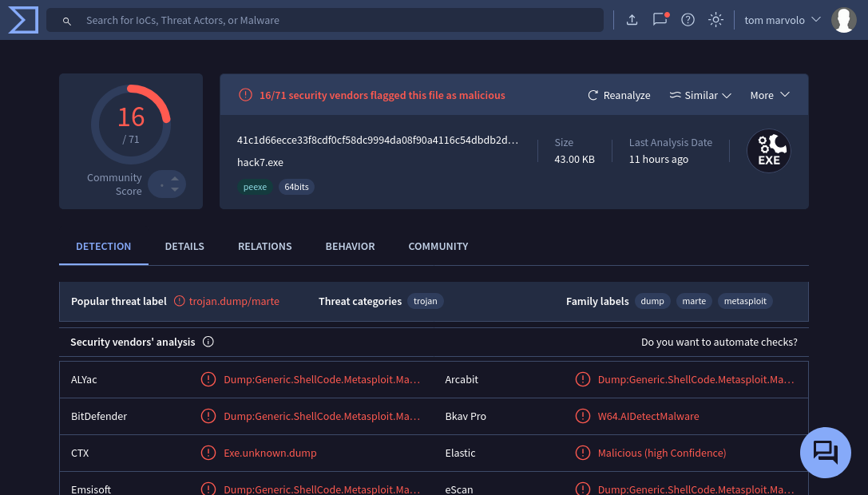The image size is (868, 495).
Task: Click the Reanalyze button
Action: tap(619, 95)
